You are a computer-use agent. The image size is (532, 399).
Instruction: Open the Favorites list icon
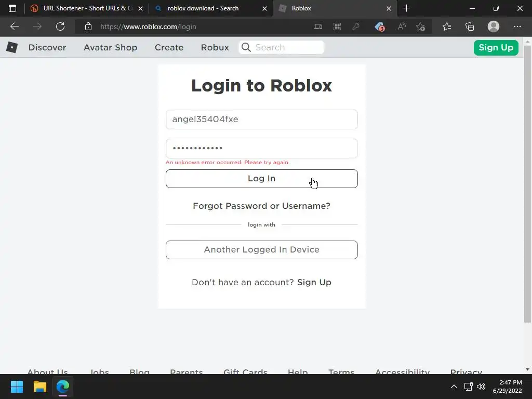[x=447, y=26]
